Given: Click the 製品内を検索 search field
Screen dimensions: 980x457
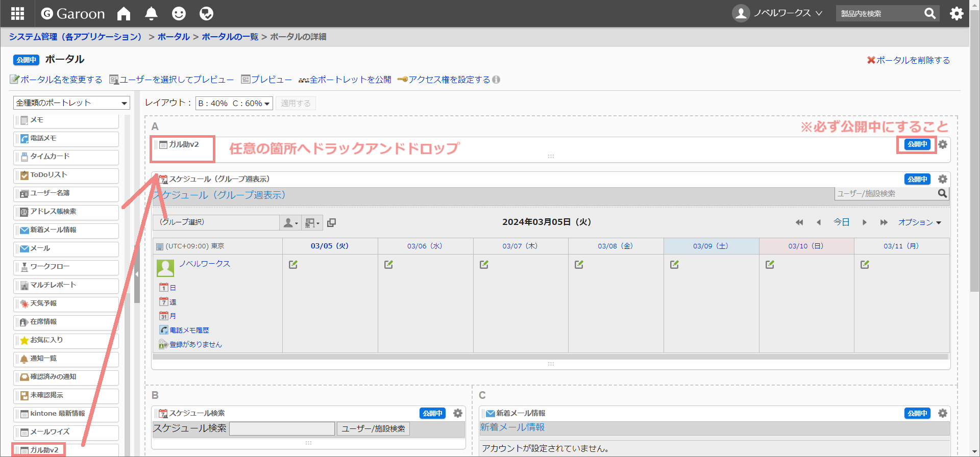Looking at the screenshot, I should pos(879,13).
